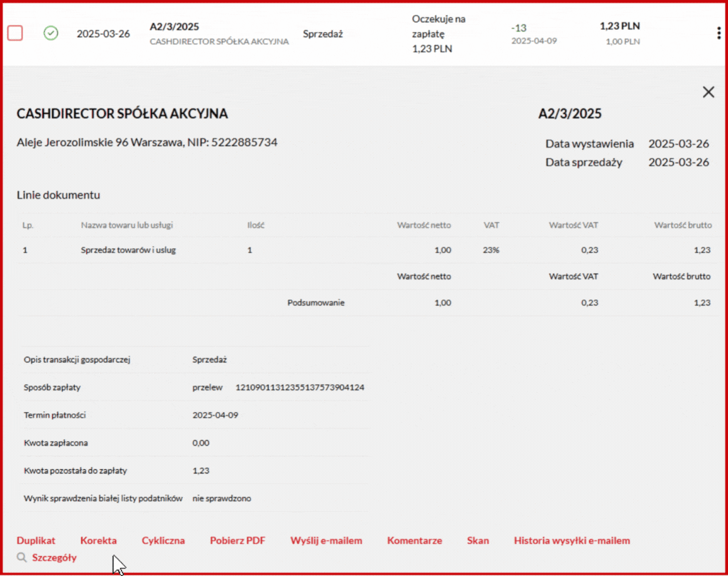Image resolution: width=728 pixels, height=576 pixels.
Task: Open Komentarze for the invoice
Action: tap(415, 540)
